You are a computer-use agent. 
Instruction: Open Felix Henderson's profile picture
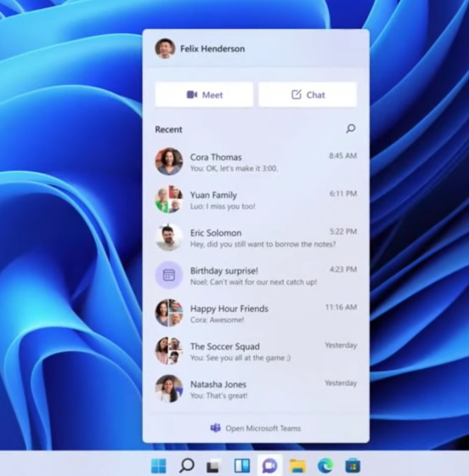[x=165, y=48]
